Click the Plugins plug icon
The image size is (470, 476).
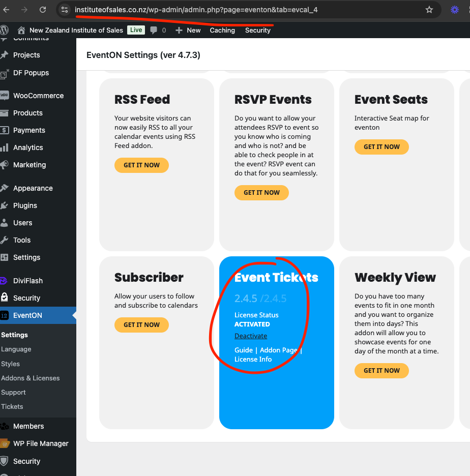point(4,205)
